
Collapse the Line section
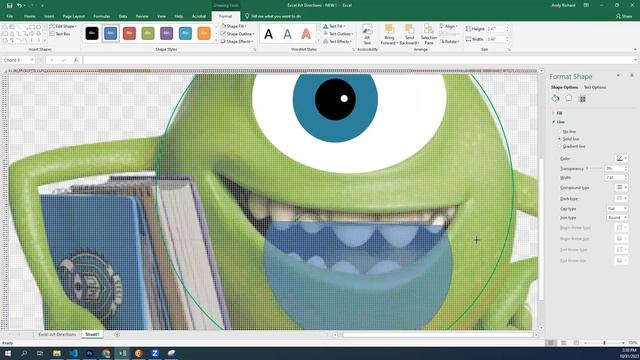(x=558, y=122)
